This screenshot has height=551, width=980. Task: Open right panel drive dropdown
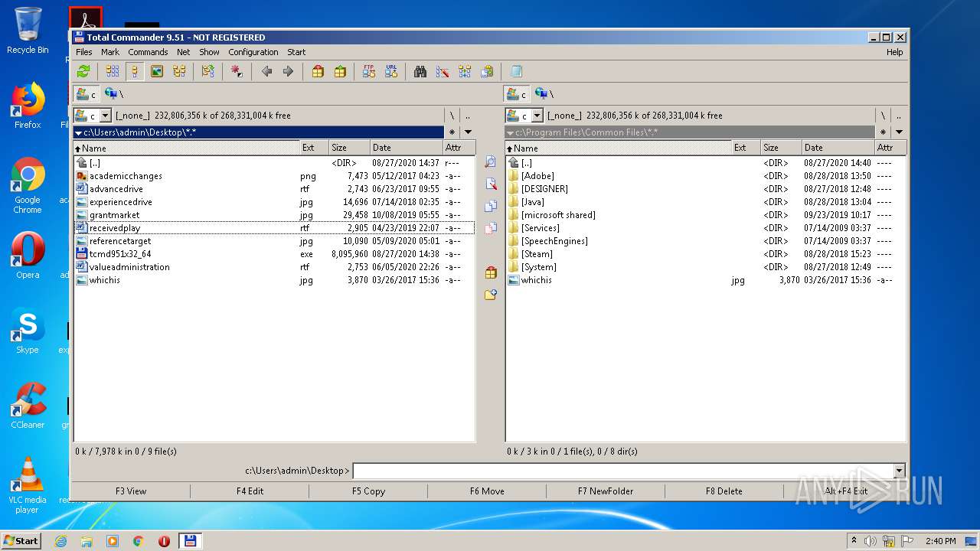tap(537, 116)
